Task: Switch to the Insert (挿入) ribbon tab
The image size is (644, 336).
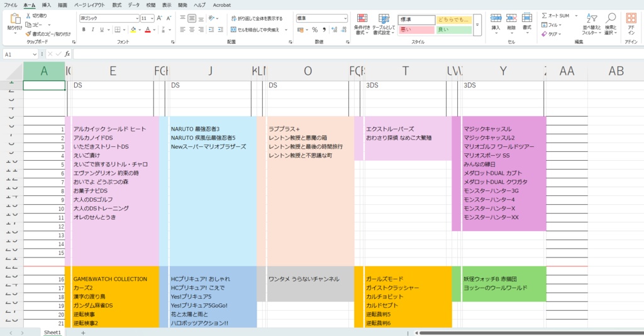Action: pos(47,5)
